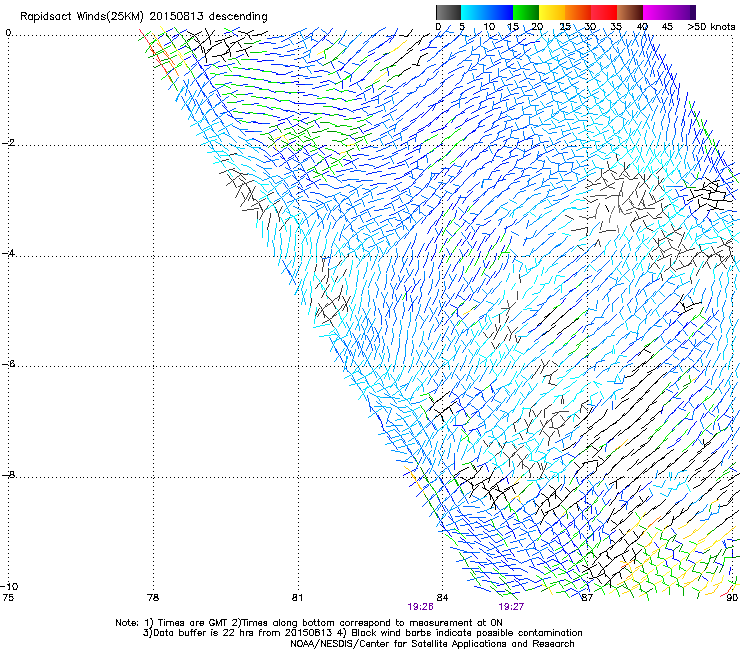The image size is (740, 650).
Task: Click the '-4' latitude axis label
Action: click(8, 253)
